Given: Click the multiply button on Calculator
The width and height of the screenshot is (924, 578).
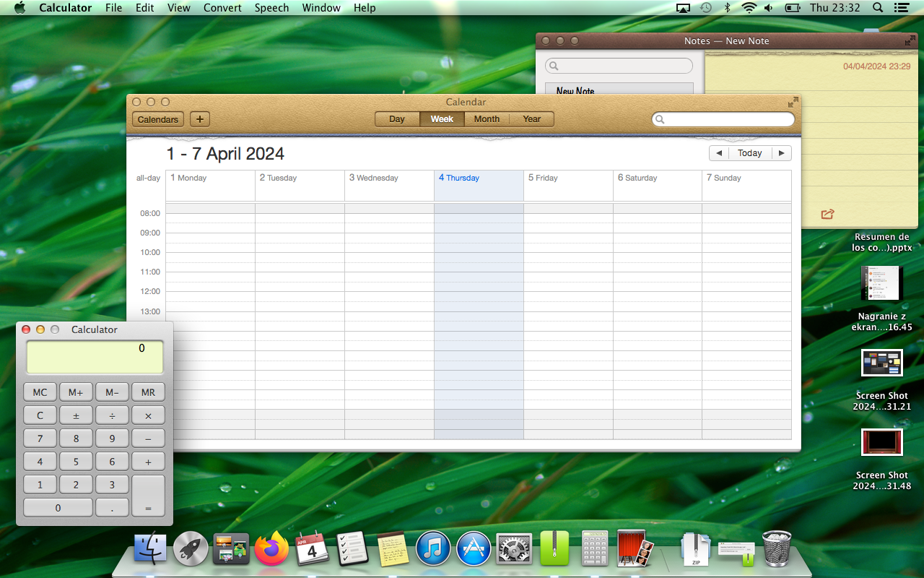Looking at the screenshot, I should [x=148, y=415].
